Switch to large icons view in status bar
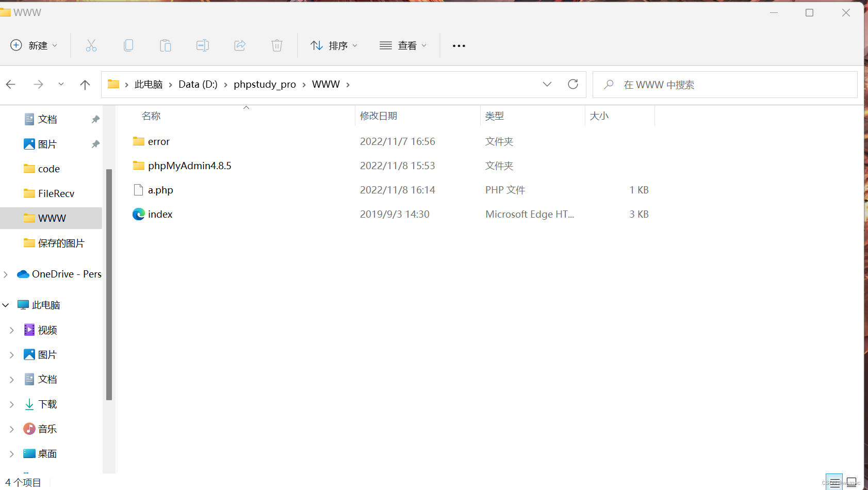 (x=851, y=482)
